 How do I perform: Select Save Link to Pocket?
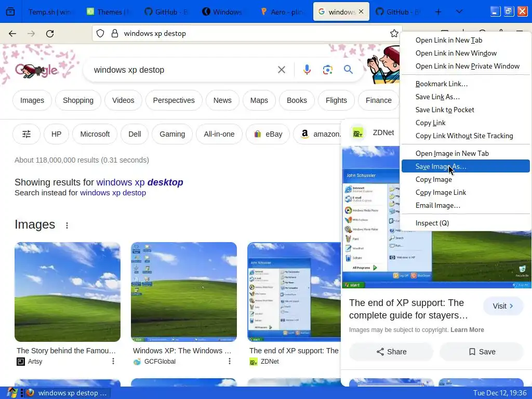pos(465,110)
